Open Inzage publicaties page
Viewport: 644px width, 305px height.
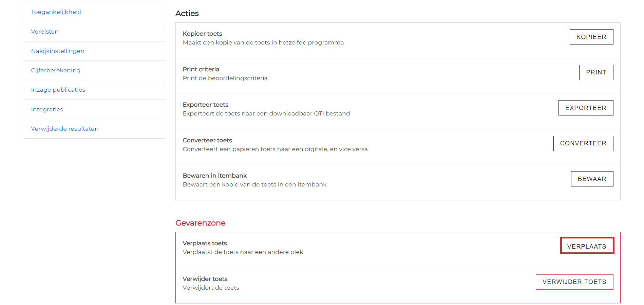(x=58, y=90)
